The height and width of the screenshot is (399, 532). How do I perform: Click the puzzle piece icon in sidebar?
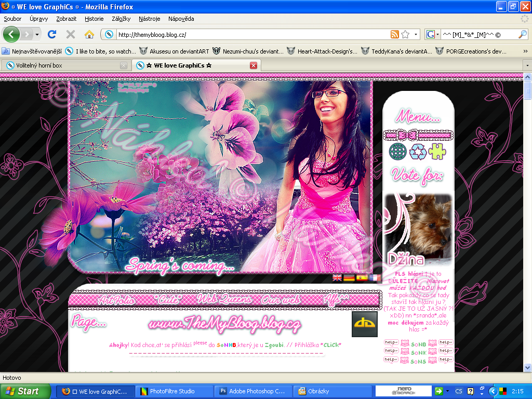pos(437,152)
